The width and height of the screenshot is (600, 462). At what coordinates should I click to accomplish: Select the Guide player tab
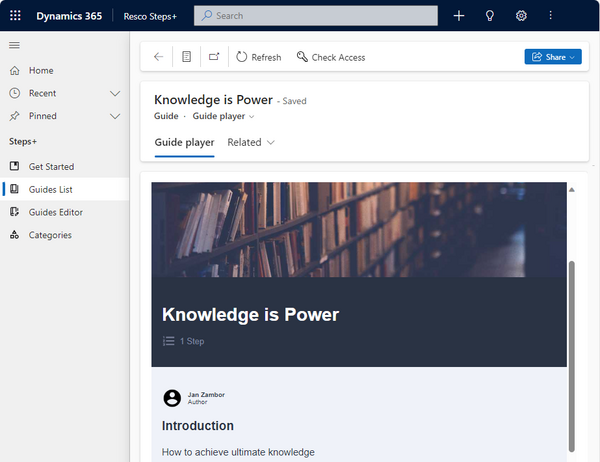click(x=184, y=143)
